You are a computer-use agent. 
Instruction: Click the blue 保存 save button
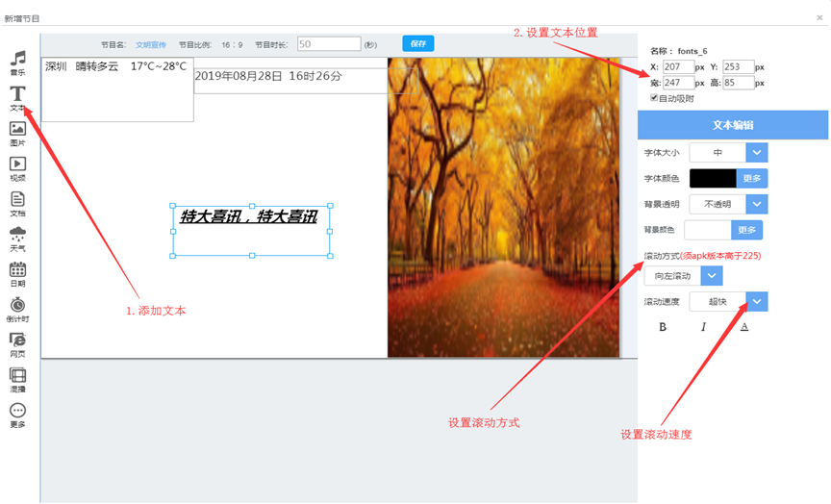(x=417, y=43)
